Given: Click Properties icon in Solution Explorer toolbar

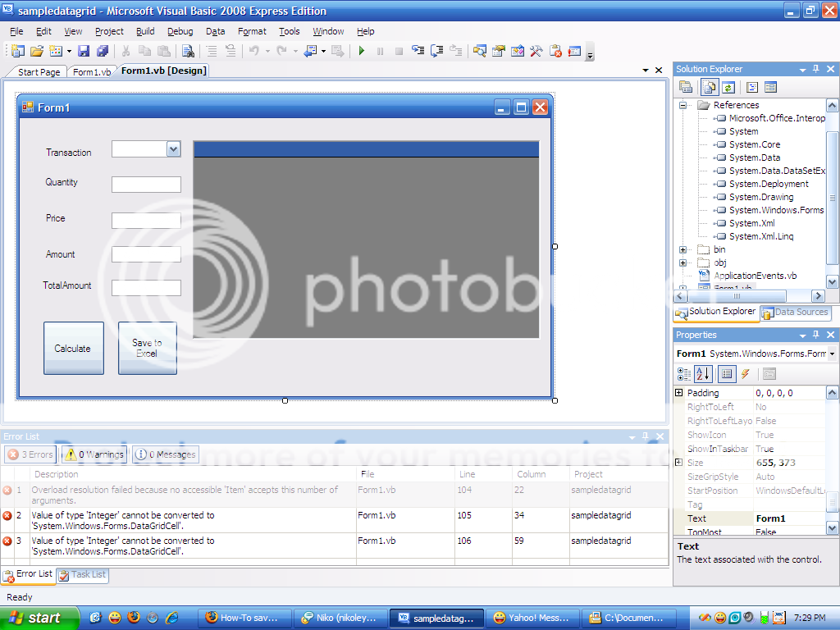Looking at the screenshot, I should 686,87.
